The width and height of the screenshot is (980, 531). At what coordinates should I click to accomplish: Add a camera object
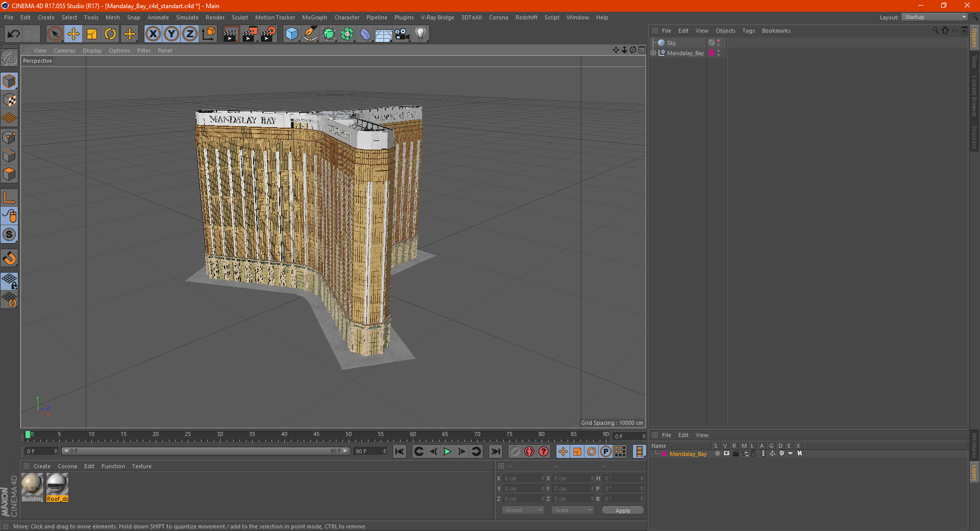pos(402,34)
